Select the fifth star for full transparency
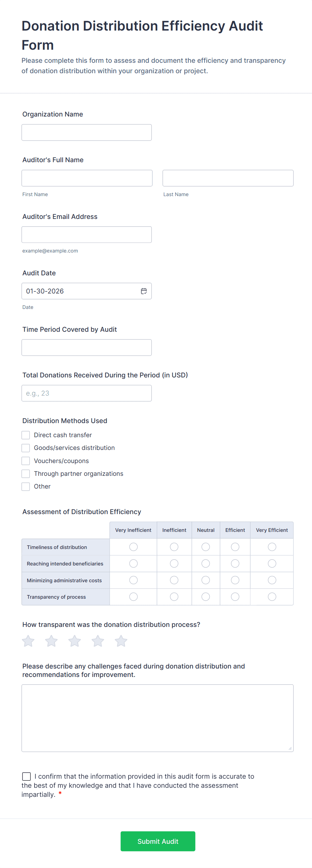Screen dimensions: 312x868 pos(121,641)
